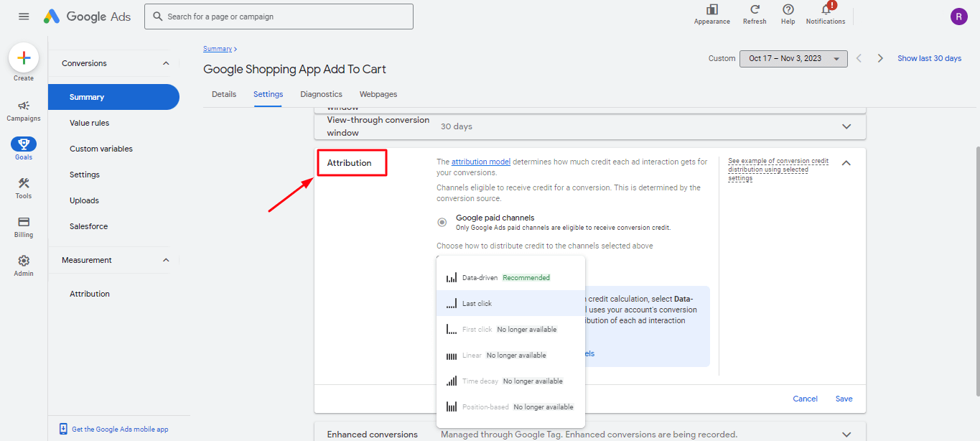Collapse the Conversions sidebar section
This screenshot has height=441, width=980.
[x=166, y=63]
